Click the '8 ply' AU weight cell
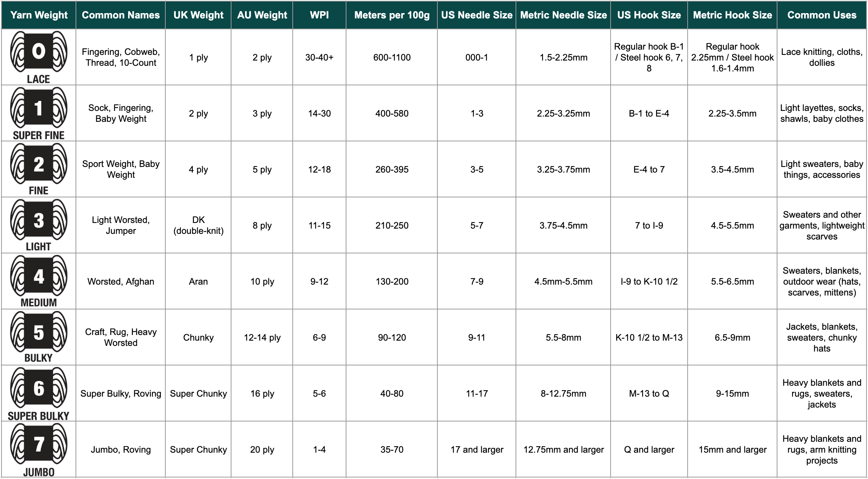 tap(262, 225)
